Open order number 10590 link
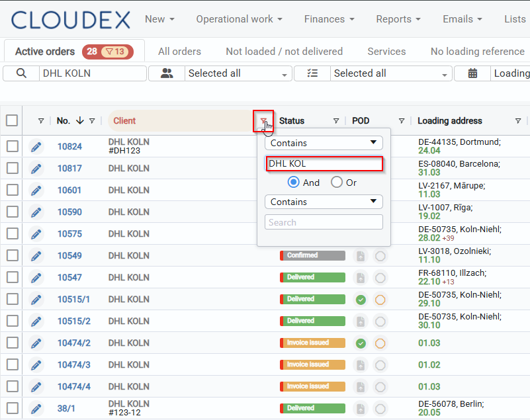The height and width of the screenshot is (420, 530). pyautogui.click(x=69, y=212)
